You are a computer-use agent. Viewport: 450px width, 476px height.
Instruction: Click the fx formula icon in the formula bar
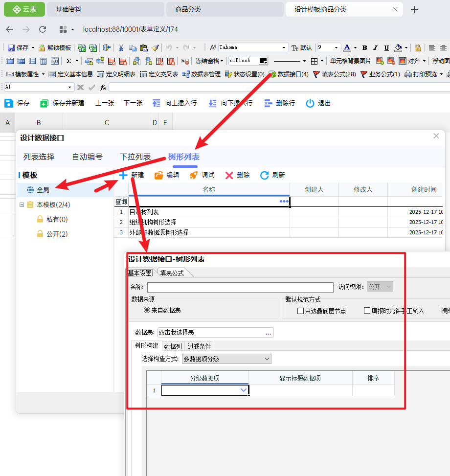coord(103,88)
